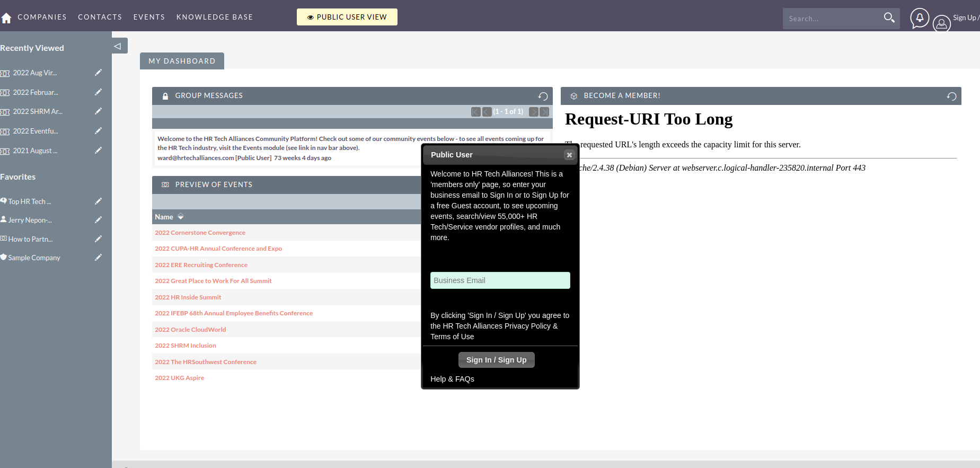Click the Sign Up link in header

point(966,17)
